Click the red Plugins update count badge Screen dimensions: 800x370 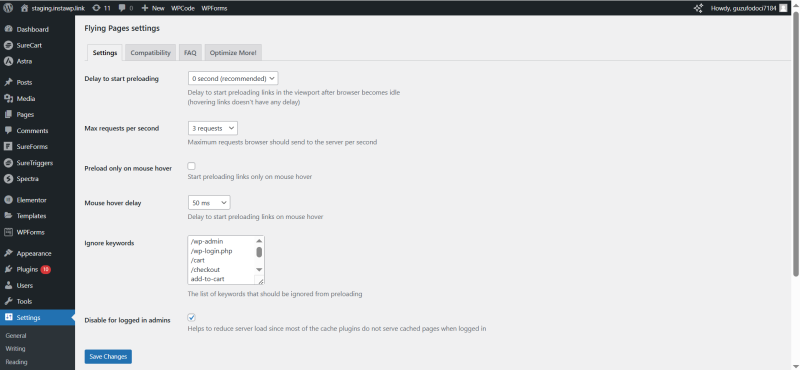click(45, 269)
